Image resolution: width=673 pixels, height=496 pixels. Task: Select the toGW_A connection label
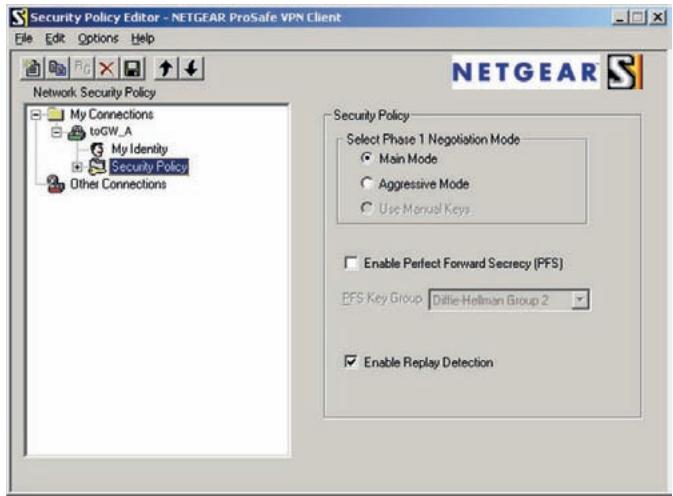[x=111, y=131]
